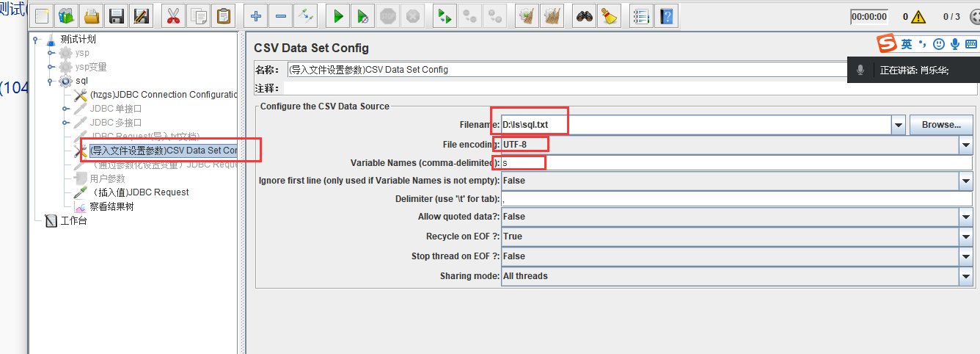Select the sql thread group item
Viewport: 980px width, 354px height.
(x=81, y=81)
